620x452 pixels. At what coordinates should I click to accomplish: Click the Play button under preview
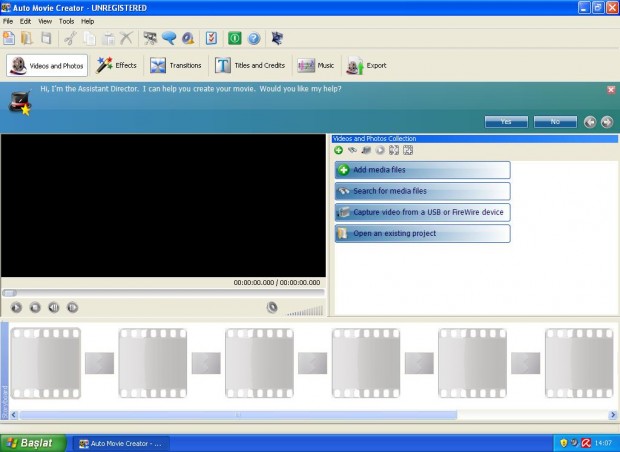(x=16, y=307)
